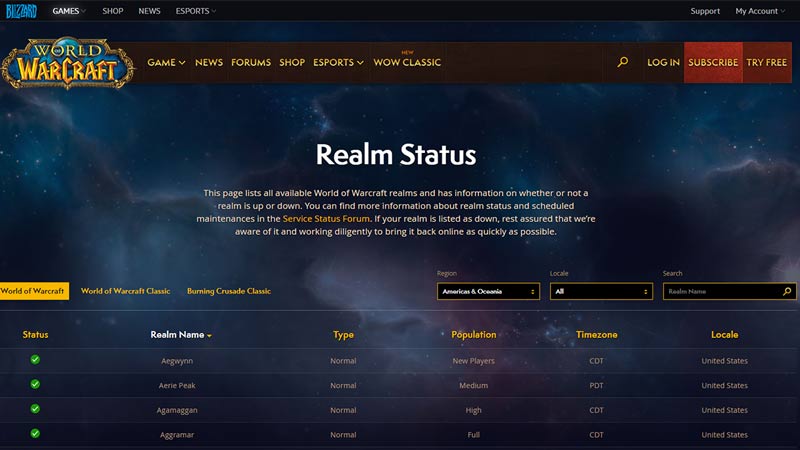
Task: Click the World of Warcraft logo
Action: (67, 64)
